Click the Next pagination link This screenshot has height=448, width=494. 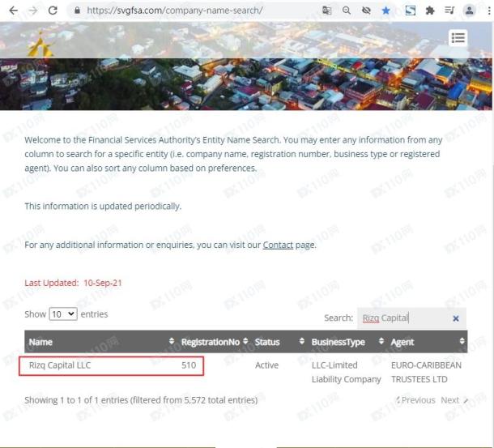tap(454, 400)
